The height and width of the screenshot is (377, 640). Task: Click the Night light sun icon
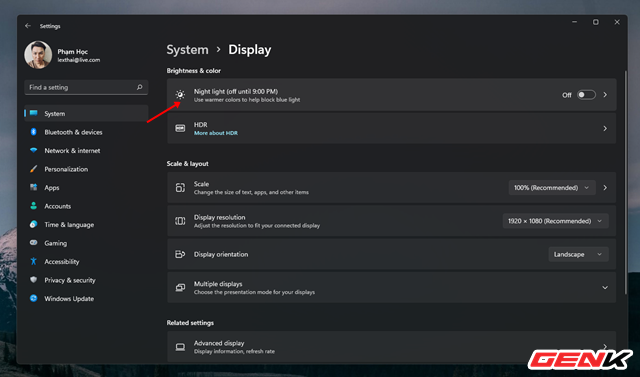click(x=180, y=95)
